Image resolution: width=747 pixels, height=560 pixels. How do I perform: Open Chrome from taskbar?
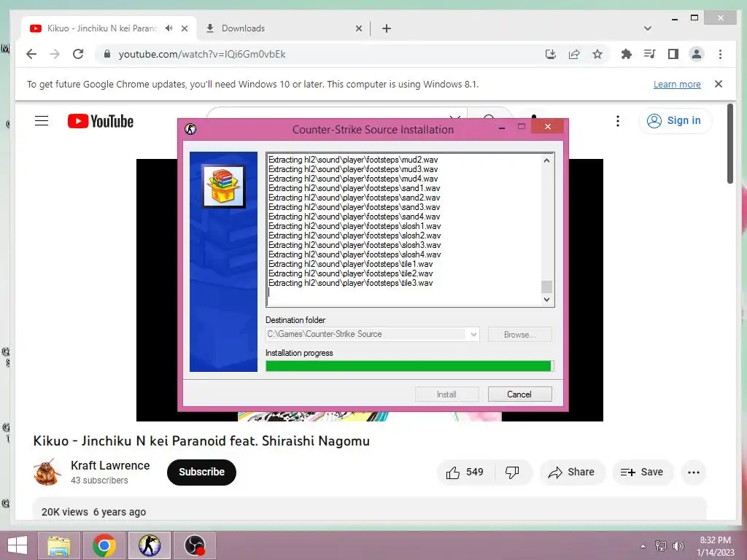coord(104,545)
